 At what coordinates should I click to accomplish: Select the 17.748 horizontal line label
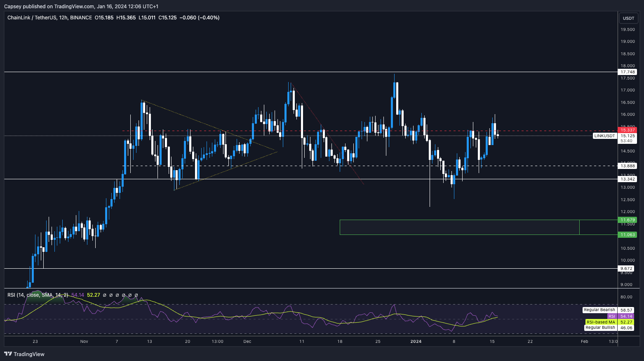pos(628,72)
